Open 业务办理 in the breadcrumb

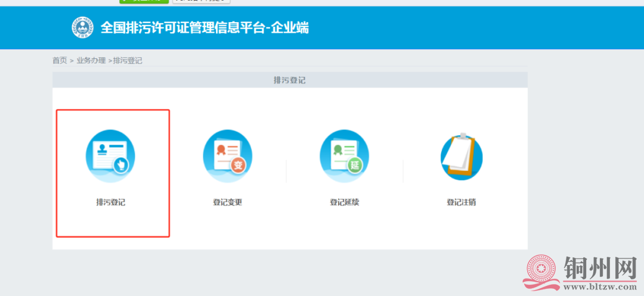[x=91, y=61]
